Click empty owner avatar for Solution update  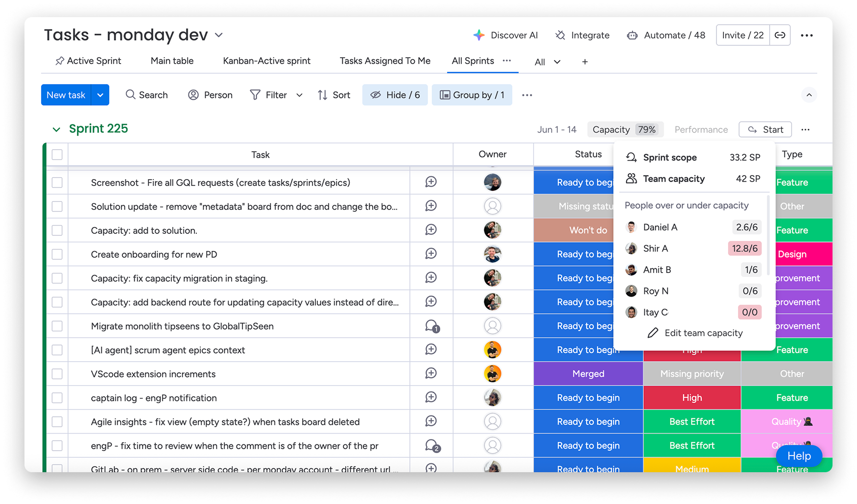[493, 206]
